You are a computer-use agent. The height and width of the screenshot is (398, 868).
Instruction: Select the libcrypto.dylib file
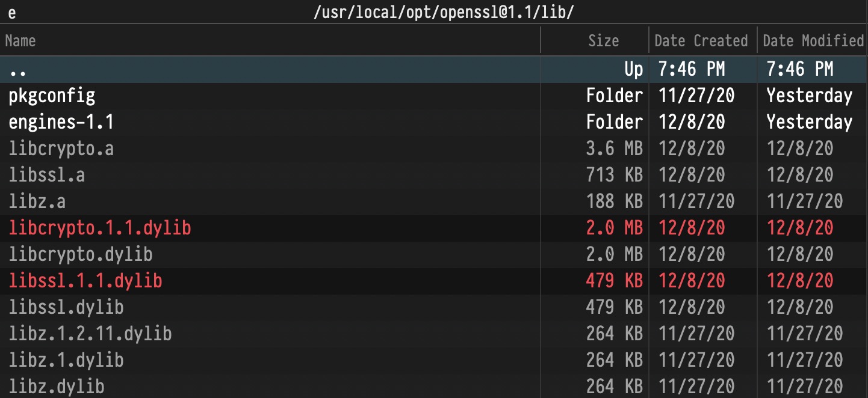pos(75,254)
